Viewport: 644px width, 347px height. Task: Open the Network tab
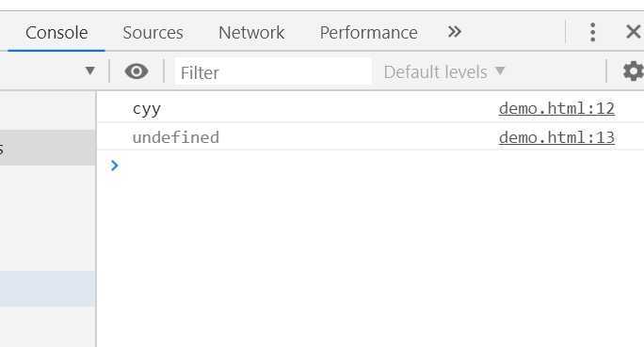(x=251, y=33)
